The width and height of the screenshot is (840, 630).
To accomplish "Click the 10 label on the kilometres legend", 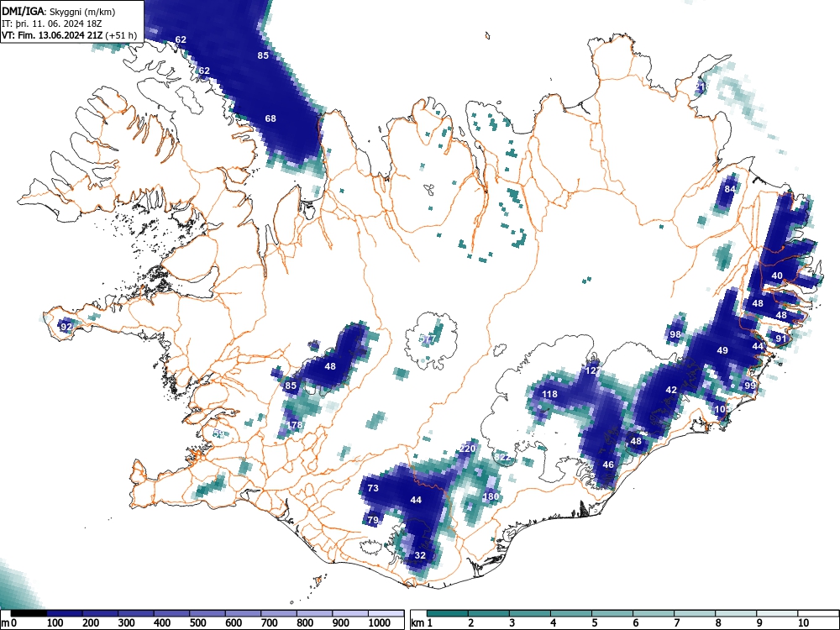I will (x=803, y=623).
